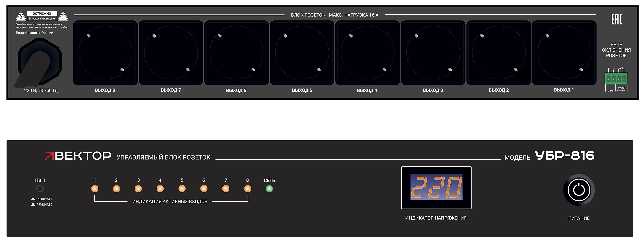Click the orange indicator LED under number 4
The width and height of the screenshot is (644, 244).
(160, 189)
